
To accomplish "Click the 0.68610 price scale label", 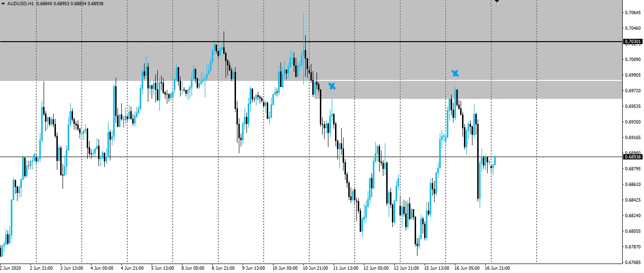I will click(x=633, y=185).
